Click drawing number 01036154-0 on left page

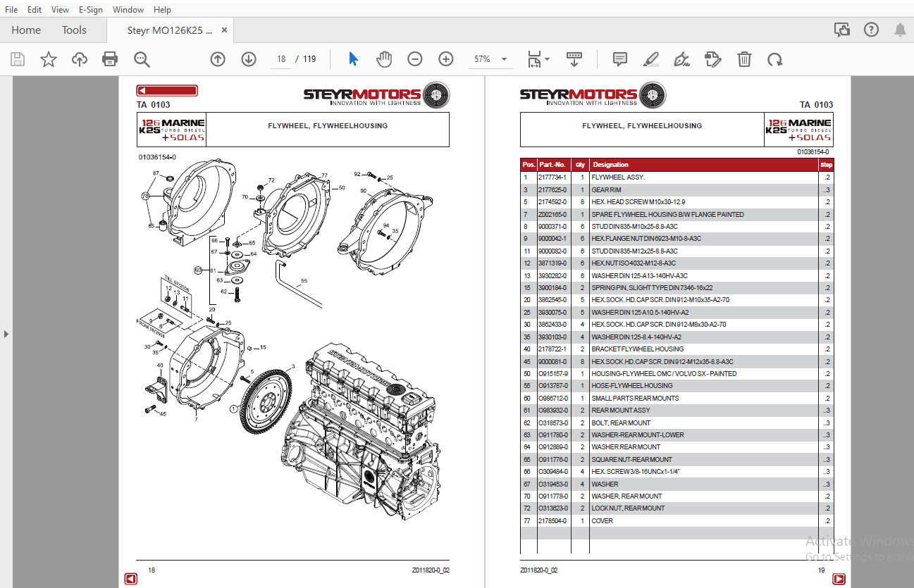click(x=157, y=158)
